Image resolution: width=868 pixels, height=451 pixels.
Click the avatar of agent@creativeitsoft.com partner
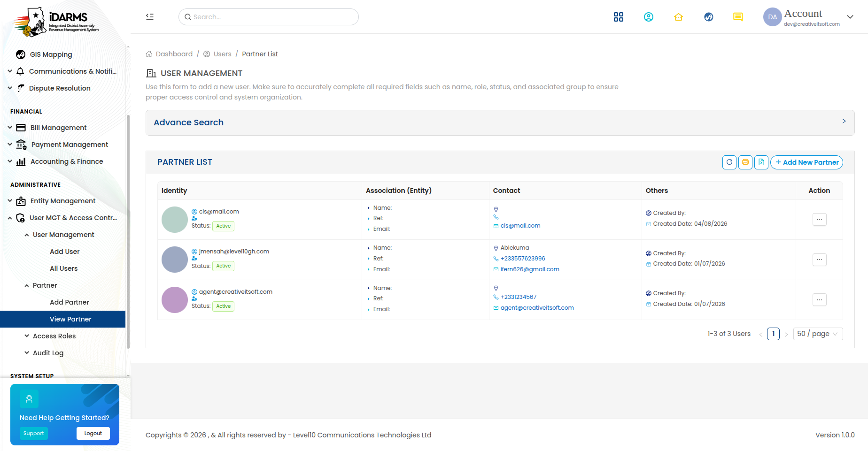coord(175,300)
